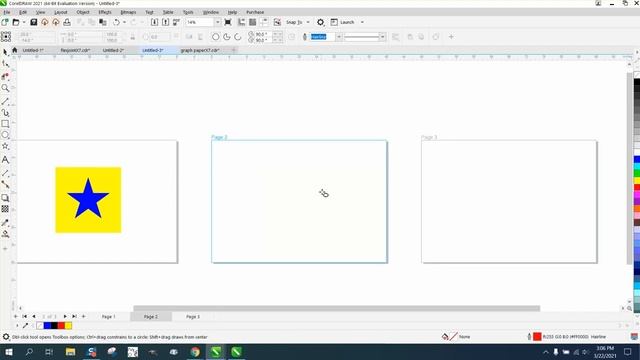Select the Pick tool in the toolbox
The image size is (640, 360).
[x=5, y=52]
